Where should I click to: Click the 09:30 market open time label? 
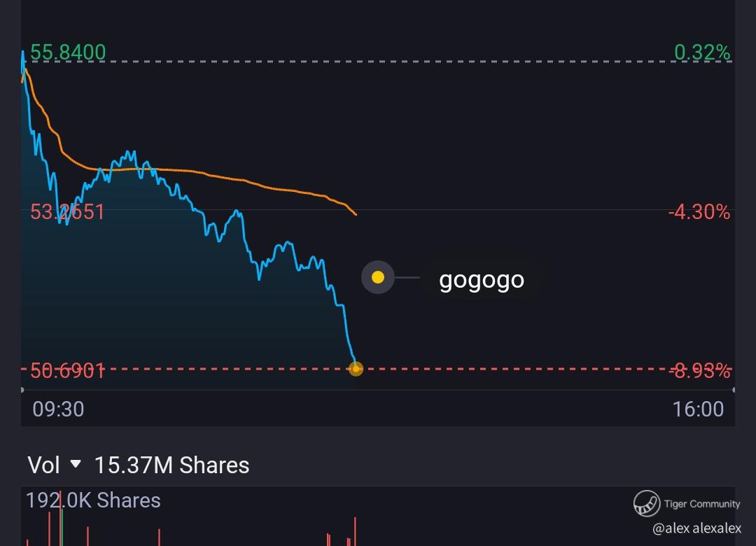(58, 409)
